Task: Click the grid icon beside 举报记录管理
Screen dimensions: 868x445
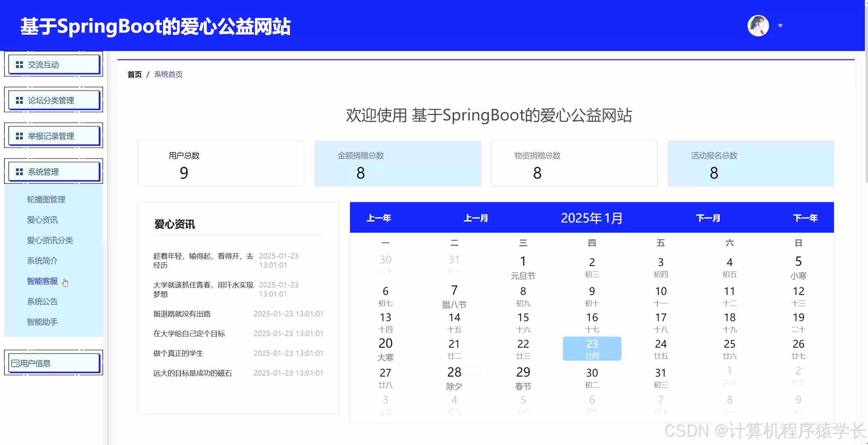Action: [x=19, y=136]
